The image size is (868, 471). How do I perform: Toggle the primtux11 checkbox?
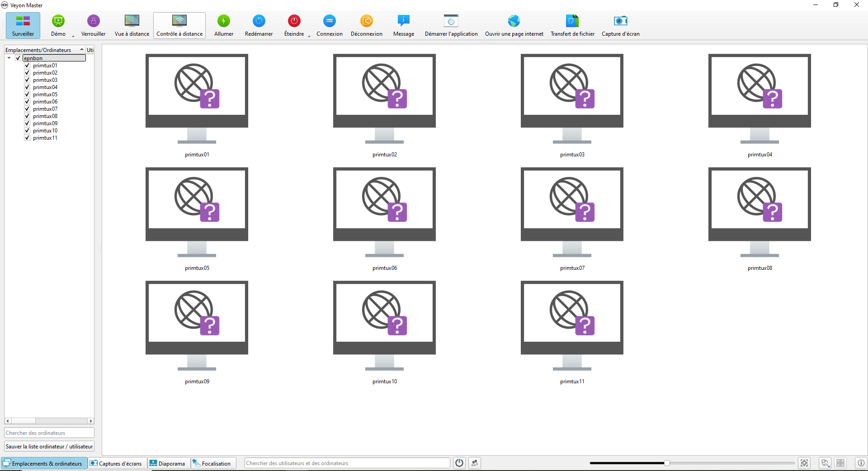(x=27, y=138)
